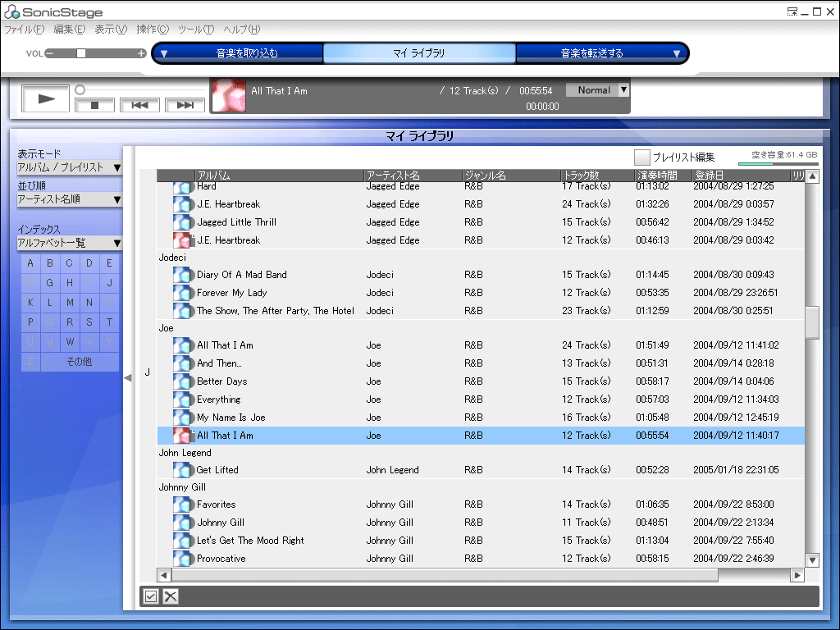This screenshot has height=630, width=840.
Task: Open the ファイル(F) menu
Action: 24,30
